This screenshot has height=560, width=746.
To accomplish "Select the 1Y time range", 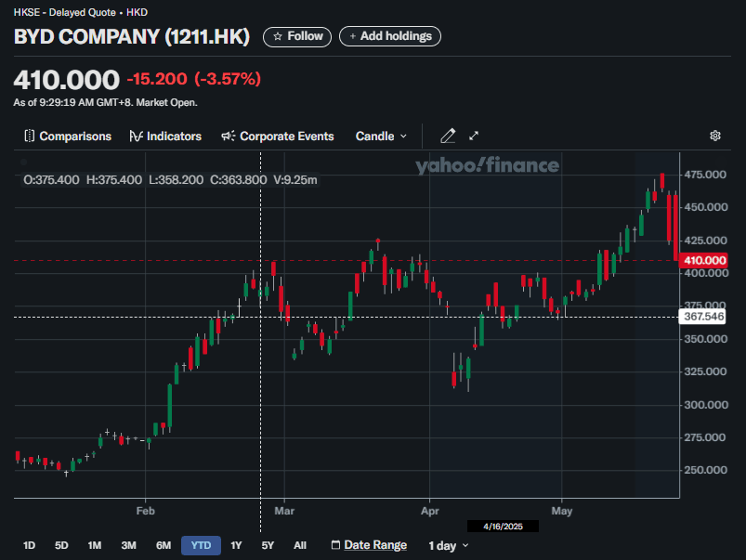I will click(236, 545).
